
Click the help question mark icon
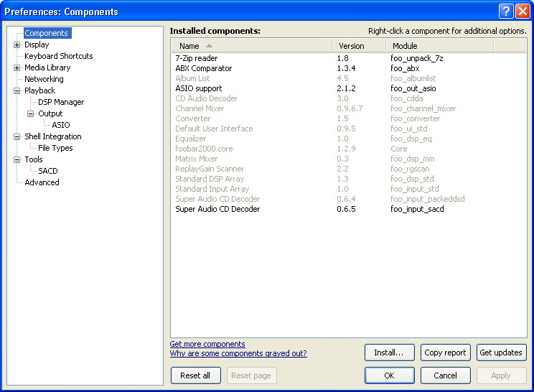pyautogui.click(x=506, y=11)
